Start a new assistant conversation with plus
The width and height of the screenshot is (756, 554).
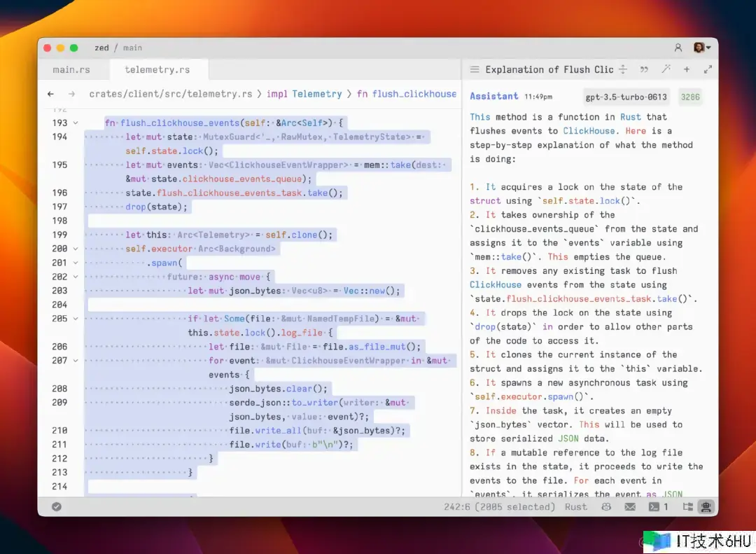coord(687,69)
